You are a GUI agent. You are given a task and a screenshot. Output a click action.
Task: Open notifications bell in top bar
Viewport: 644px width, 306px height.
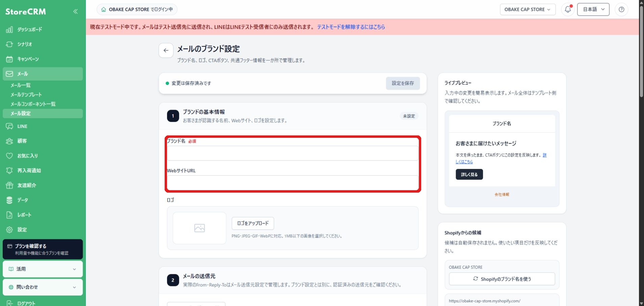click(x=568, y=9)
